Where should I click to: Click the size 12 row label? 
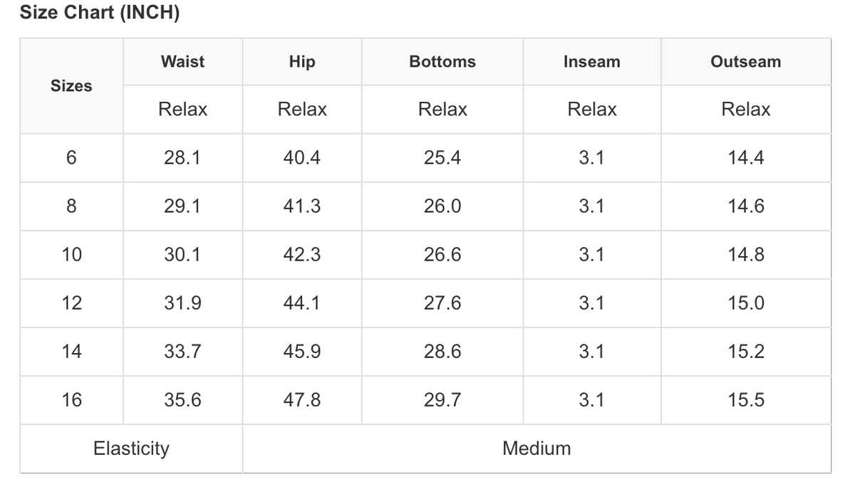click(x=71, y=303)
